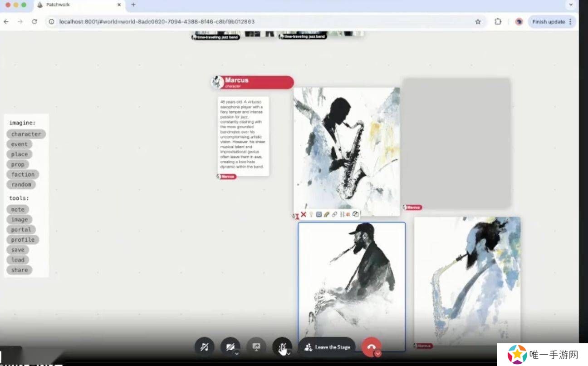Go forward in browser history

click(x=20, y=21)
